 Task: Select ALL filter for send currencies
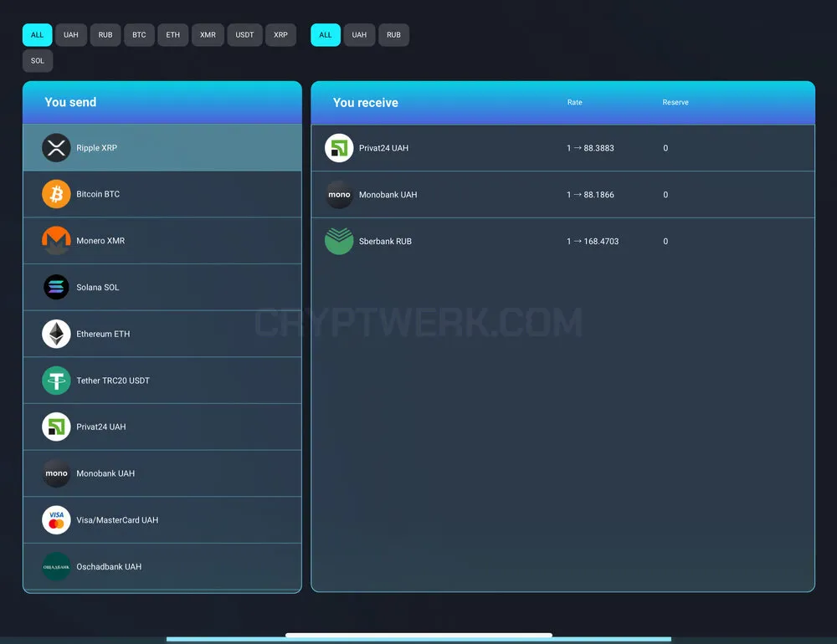[x=38, y=34]
